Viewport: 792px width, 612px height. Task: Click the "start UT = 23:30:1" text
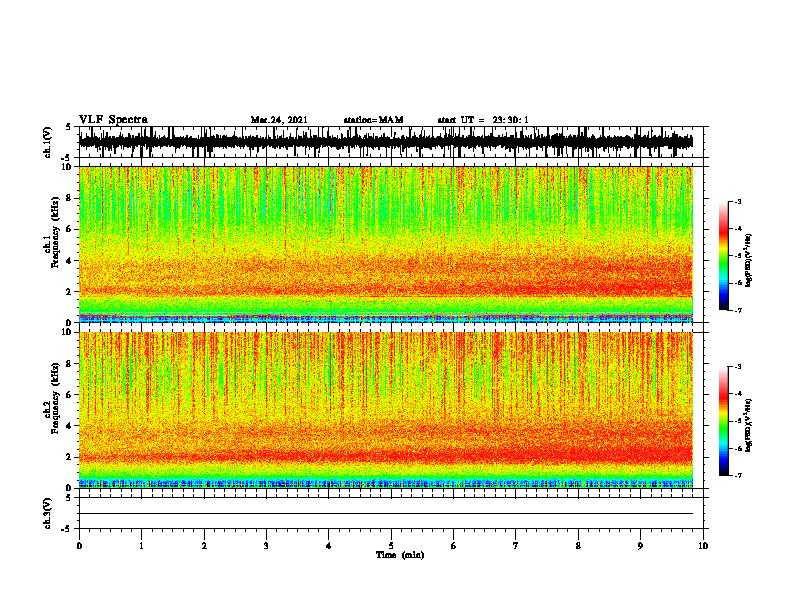click(x=483, y=120)
